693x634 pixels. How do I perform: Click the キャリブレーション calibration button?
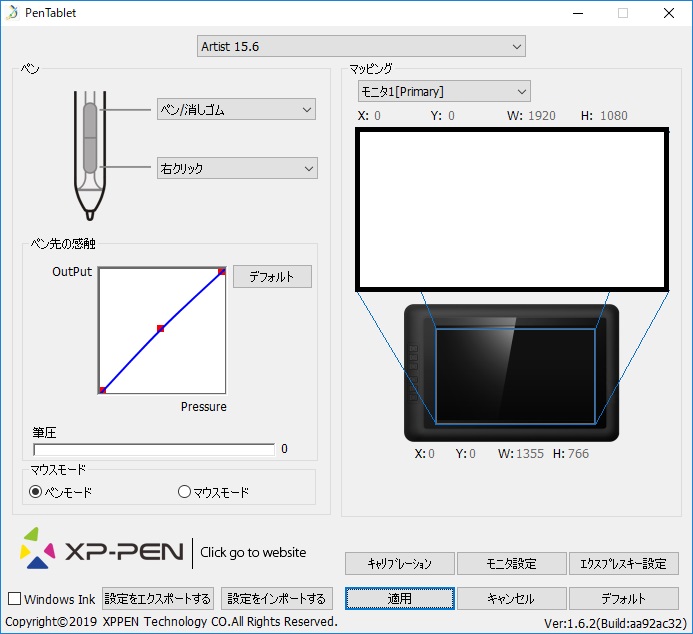400,563
